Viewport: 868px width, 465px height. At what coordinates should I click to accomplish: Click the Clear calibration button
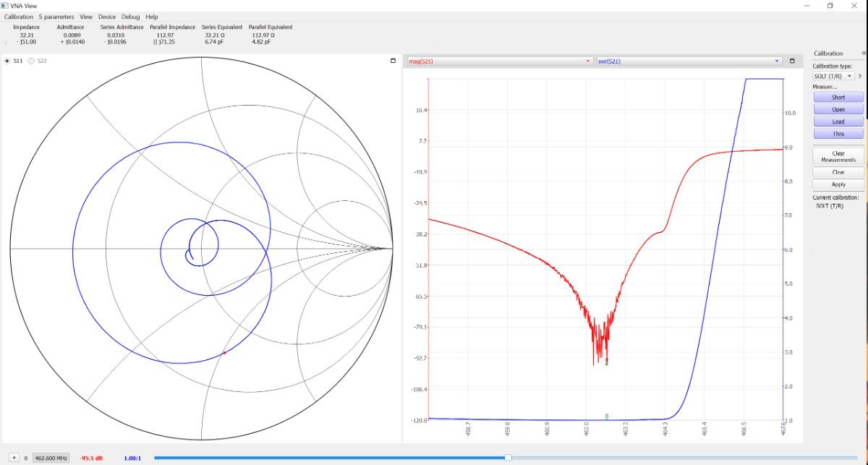pos(838,172)
